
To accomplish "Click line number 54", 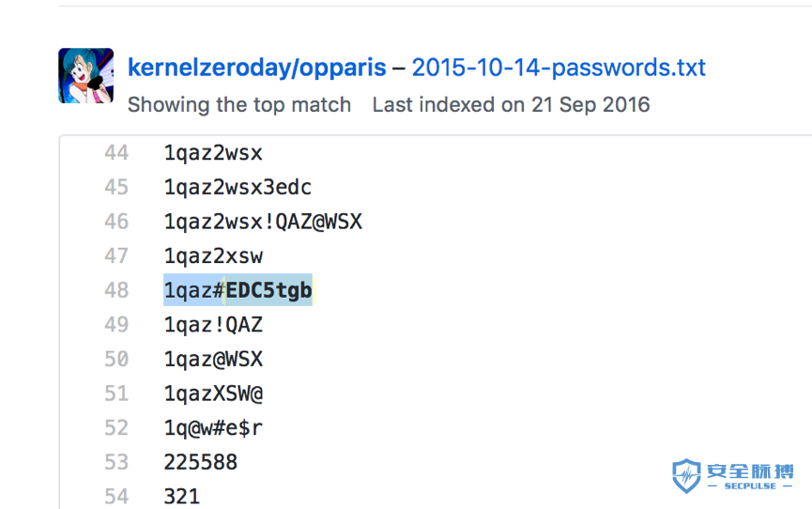I will point(116,497).
